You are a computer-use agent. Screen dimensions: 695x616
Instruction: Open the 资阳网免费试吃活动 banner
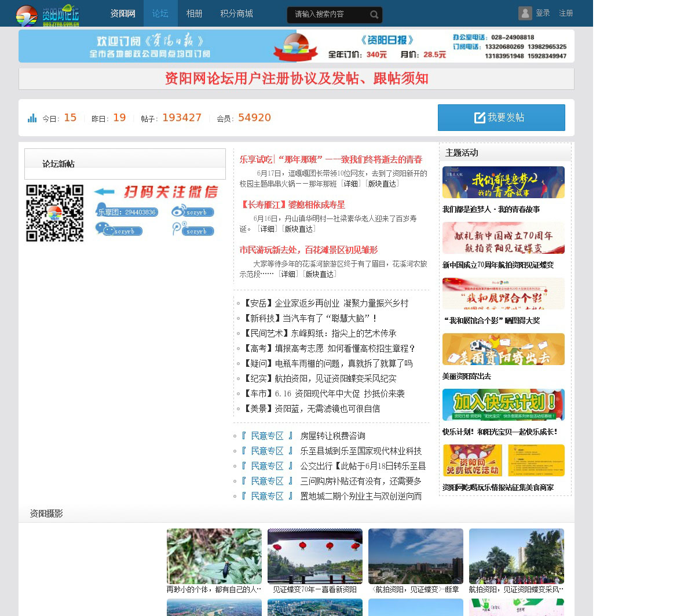503,460
